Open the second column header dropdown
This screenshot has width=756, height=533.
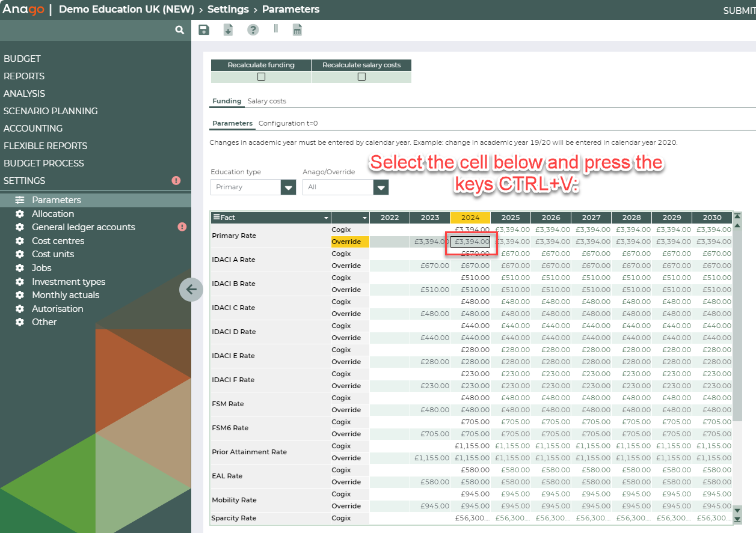(x=364, y=218)
